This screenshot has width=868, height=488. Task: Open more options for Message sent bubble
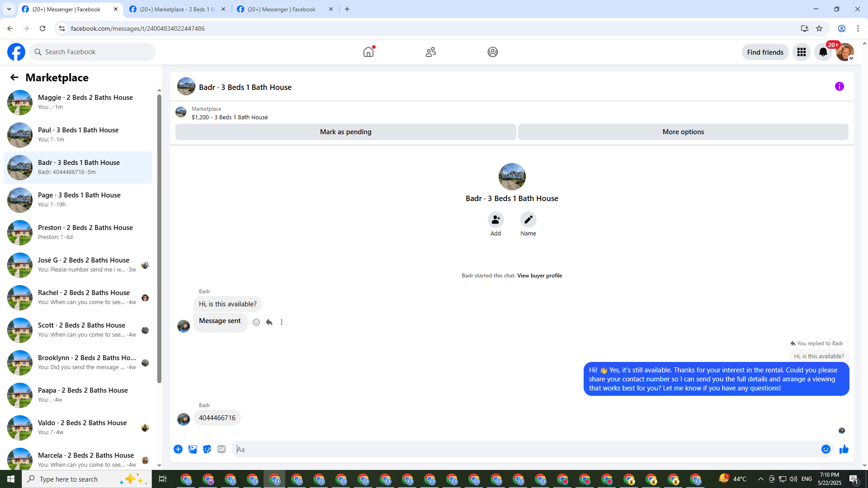(x=282, y=322)
